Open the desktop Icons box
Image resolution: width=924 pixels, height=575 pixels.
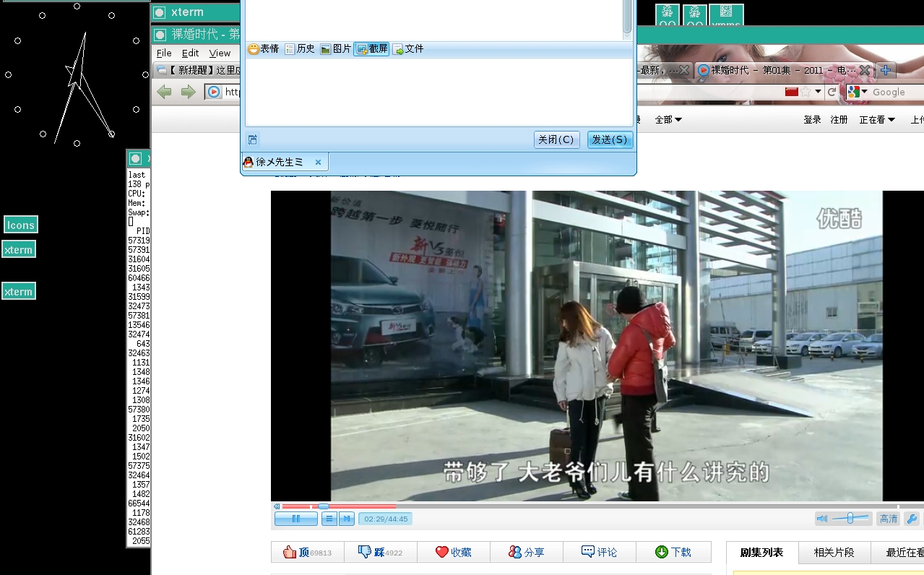[x=20, y=225]
